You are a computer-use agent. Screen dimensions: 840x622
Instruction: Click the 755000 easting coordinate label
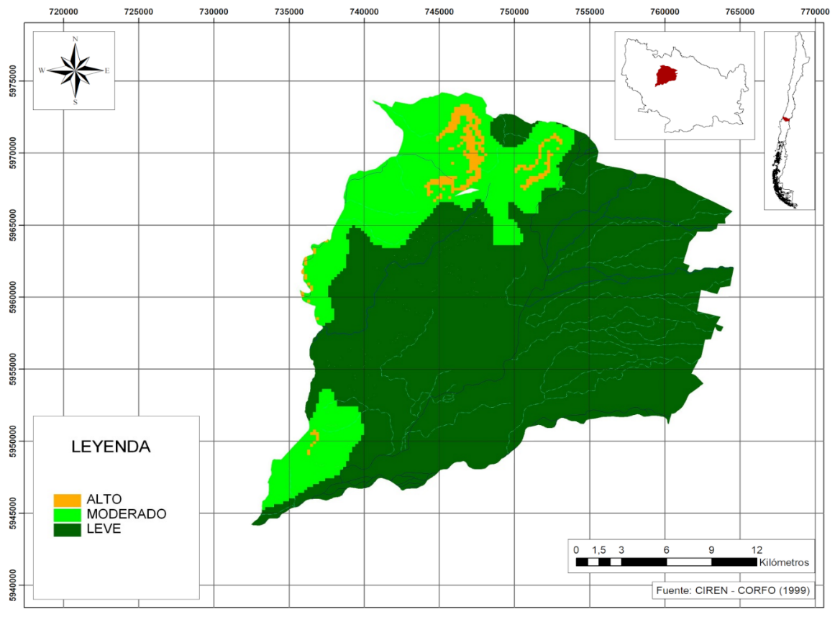[589, 12]
